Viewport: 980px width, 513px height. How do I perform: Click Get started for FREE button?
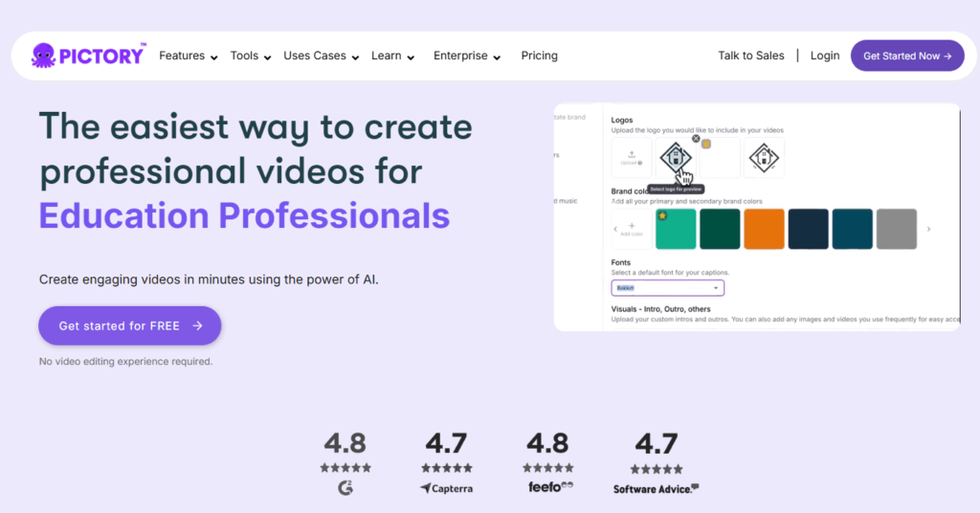pyautogui.click(x=130, y=325)
